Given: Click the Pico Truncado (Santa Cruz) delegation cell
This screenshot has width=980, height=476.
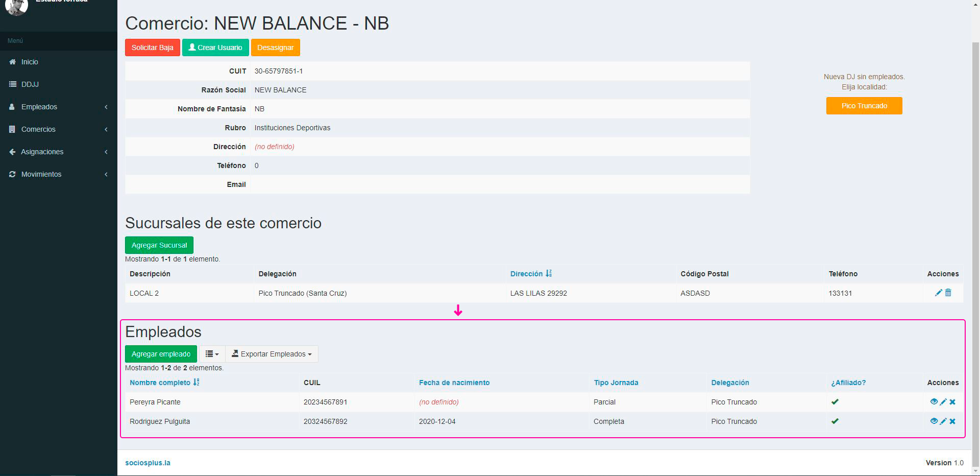Looking at the screenshot, I should (x=380, y=293).
